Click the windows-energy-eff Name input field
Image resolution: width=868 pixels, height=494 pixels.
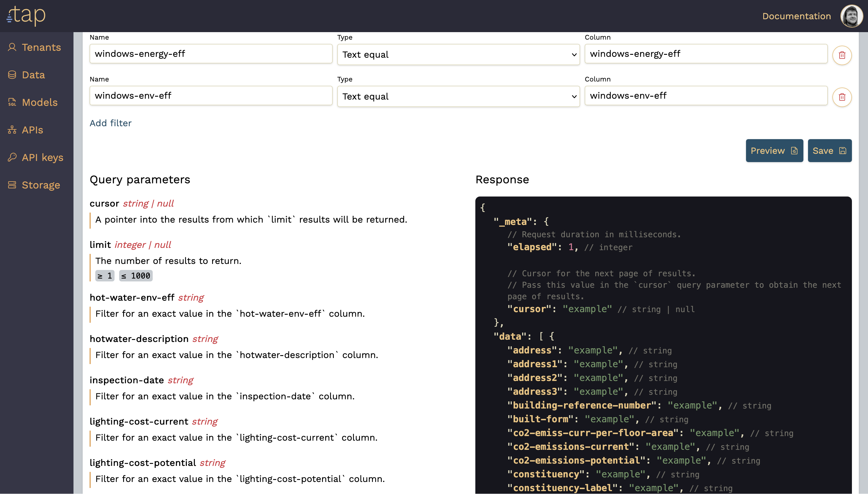tap(210, 54)
